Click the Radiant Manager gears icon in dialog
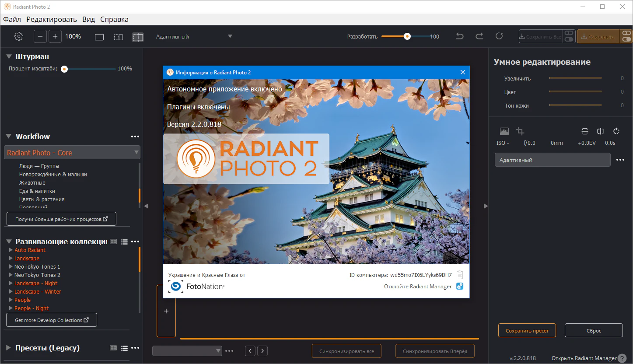This screenshot has width=633, height=364. [x=459, y=287]
